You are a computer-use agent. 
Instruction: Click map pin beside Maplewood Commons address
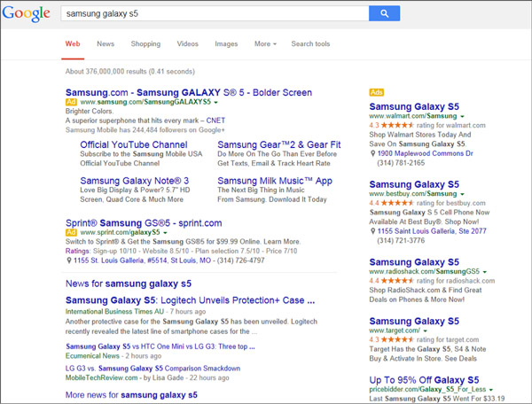pyautogui.click(x=372, y=153)
